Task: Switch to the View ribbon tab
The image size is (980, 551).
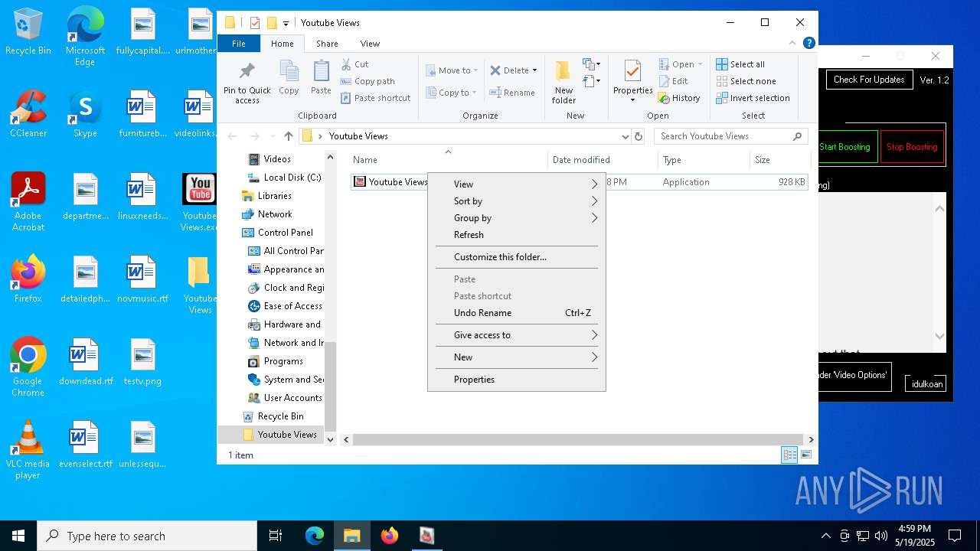Action: pyautogui.click(x=370, y=44)
